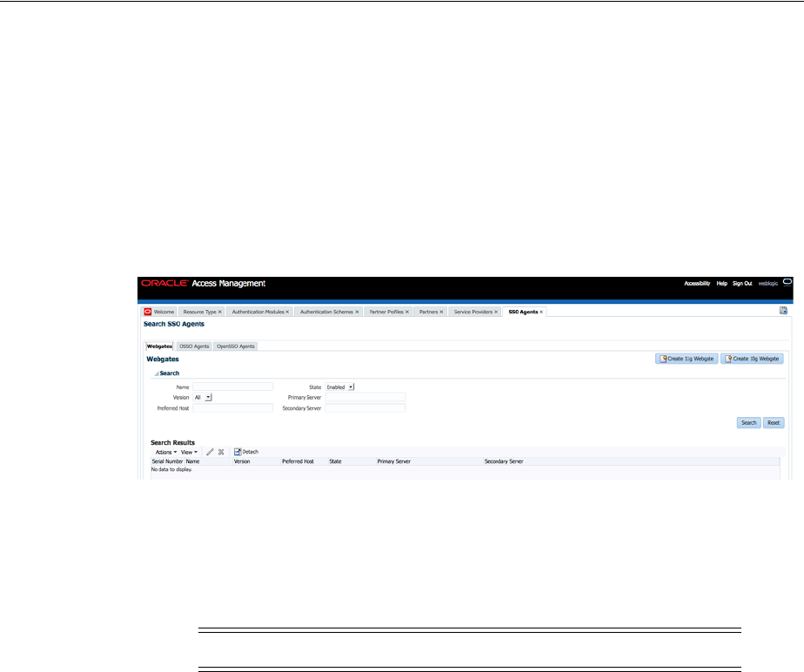Click the page icon at the tab bar's right end
Image resolution: width=804 pixels, height=672 pixels.
click(x=783, y=311)
